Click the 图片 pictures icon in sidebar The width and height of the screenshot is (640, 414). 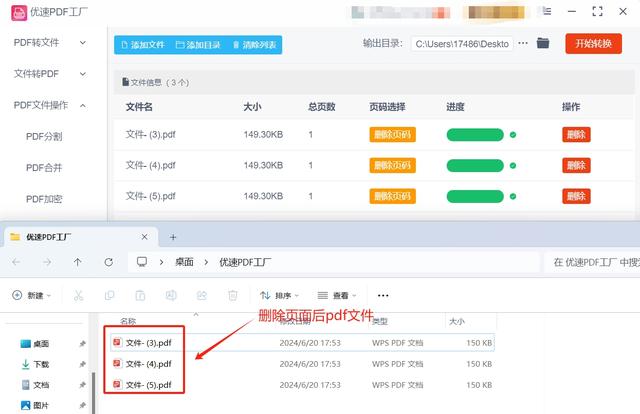pos(26,405)
